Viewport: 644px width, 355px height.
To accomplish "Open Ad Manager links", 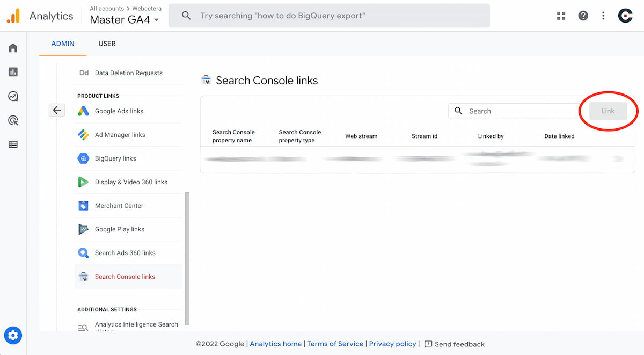I will click(x=120, y=135).
